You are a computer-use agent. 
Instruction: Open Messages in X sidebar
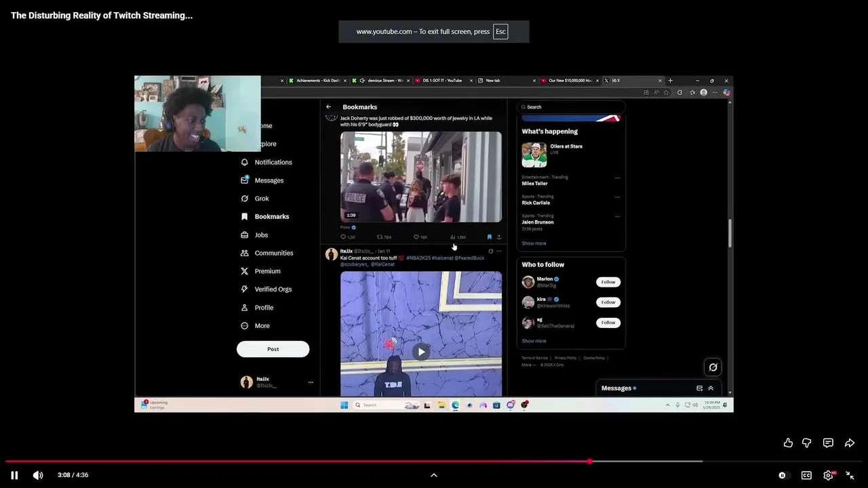click(x=262, y=180)
